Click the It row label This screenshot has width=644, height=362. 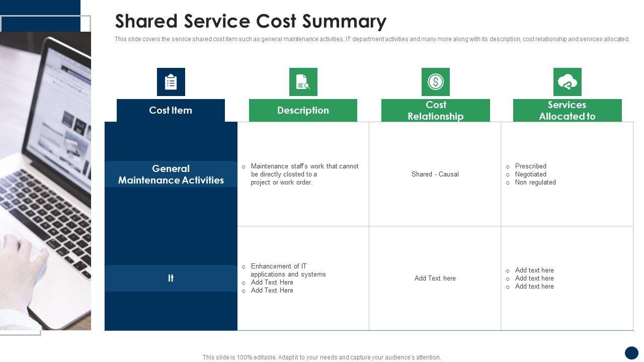[171, 278]
